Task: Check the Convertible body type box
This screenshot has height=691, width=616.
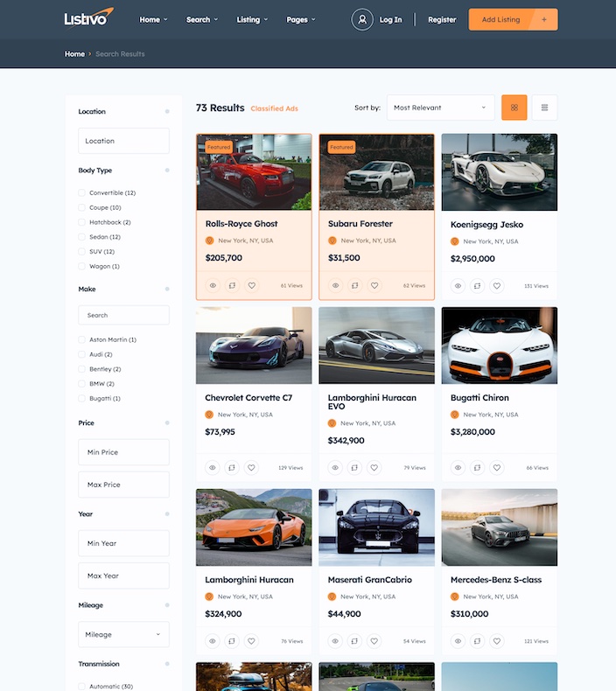Action: [82, 192]
